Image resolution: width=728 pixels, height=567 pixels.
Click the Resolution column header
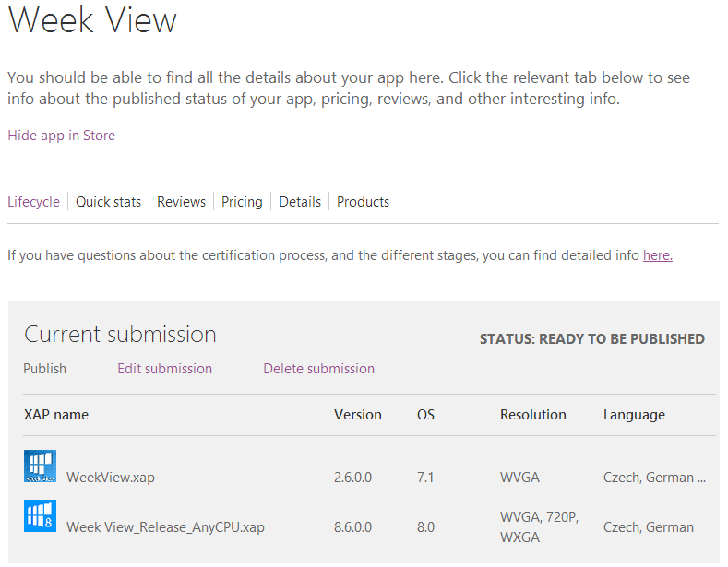(x=533, y=414)
